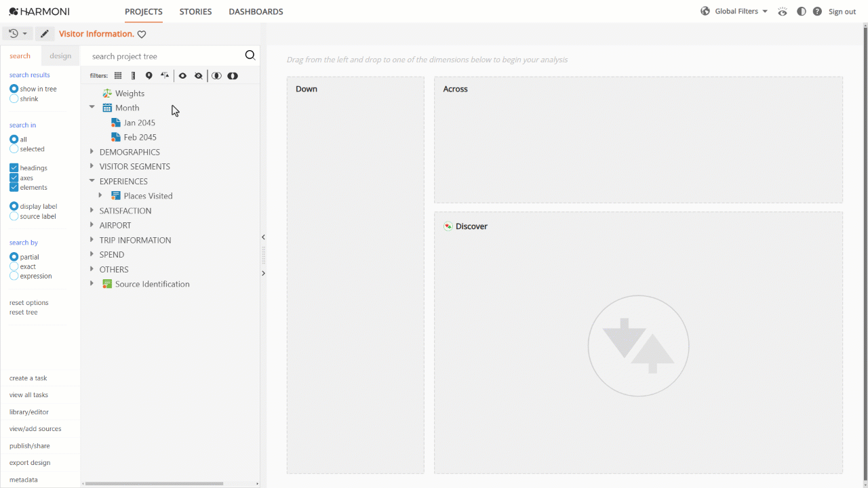Expand the SATISFACTION heading
868x488 pixels.
click(92, 210)
